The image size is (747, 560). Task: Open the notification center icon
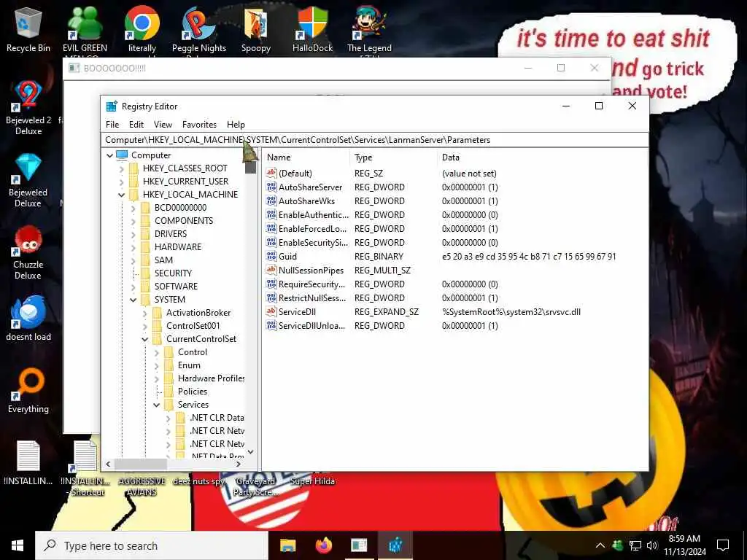pyautogui.click(x=723, y=545)
